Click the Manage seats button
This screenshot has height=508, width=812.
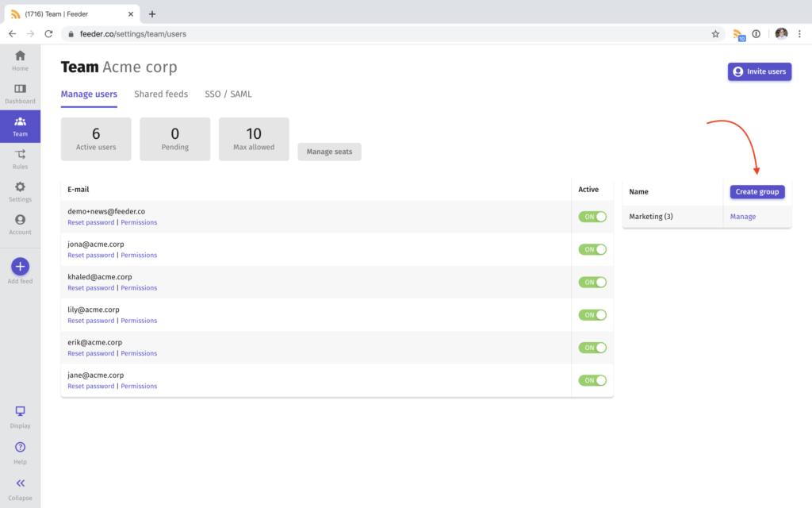(329, 152)
